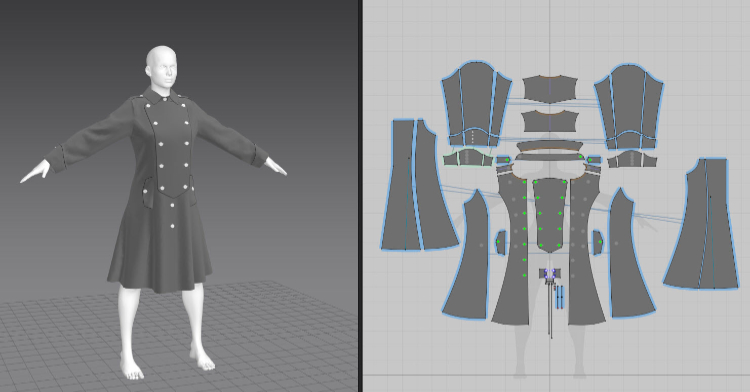This screenshot has height=392, width=750.
Task: Select the green-outlined cuff pattern piece
Action: (x=468, y=157)
